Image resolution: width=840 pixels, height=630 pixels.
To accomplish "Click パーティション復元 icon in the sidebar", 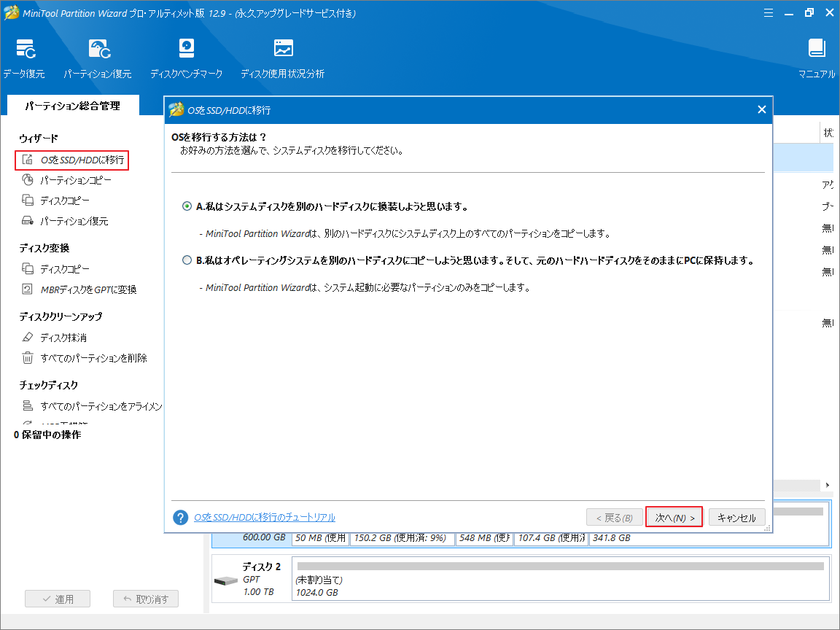I will pyautogui.click(x=27, y=220).
